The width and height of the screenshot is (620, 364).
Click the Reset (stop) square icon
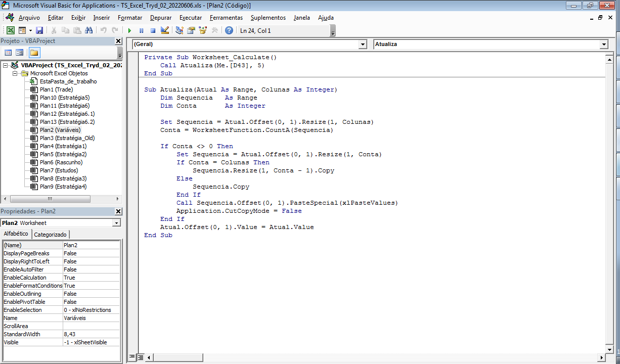pos(153,30)
